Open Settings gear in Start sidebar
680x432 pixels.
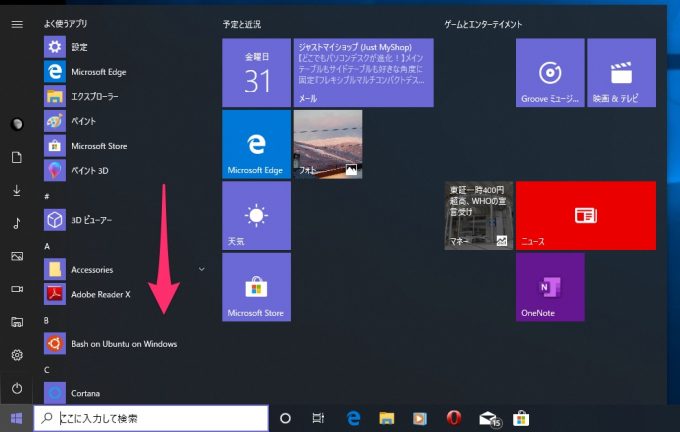pos(17,355)
